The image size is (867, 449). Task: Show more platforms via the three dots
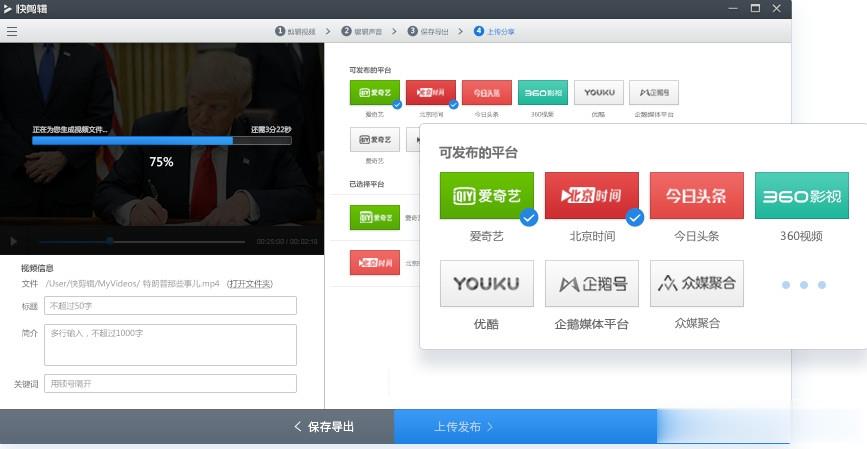point(804,285)
